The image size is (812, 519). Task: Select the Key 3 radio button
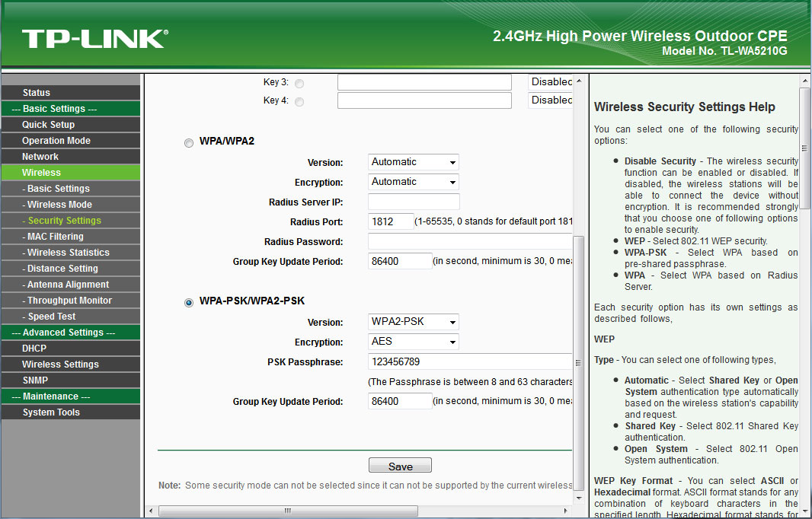click(x=299, y=83)
